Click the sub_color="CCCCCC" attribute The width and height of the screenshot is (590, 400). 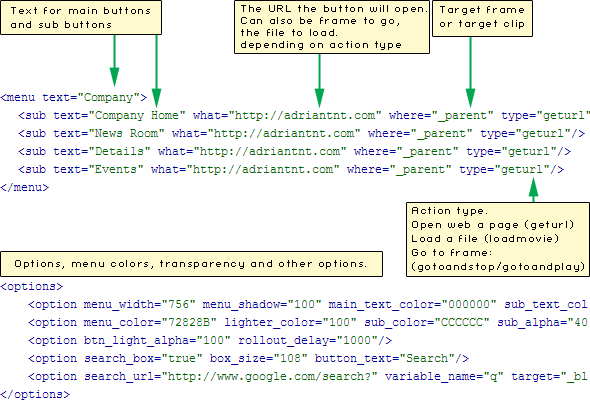[x=427, y=322]
